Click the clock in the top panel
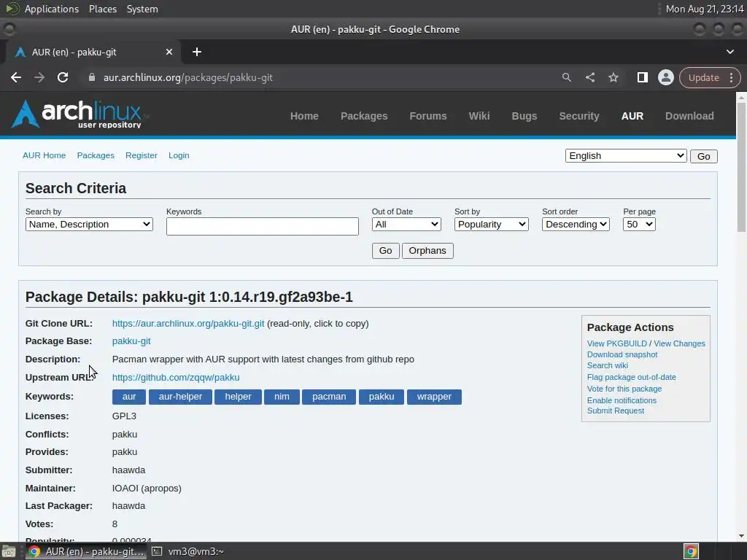This screenshot has height=560, width=747. [x=704, y=9]
